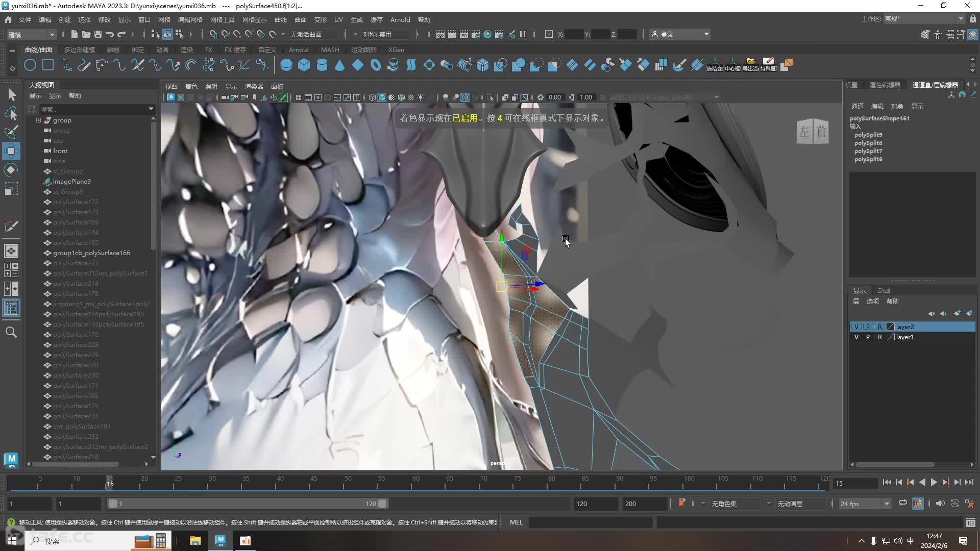Choose the Rotate tool in toolbox
This screenshot has height=551, width=980.
pyautogui.click(x=11, y=170)
